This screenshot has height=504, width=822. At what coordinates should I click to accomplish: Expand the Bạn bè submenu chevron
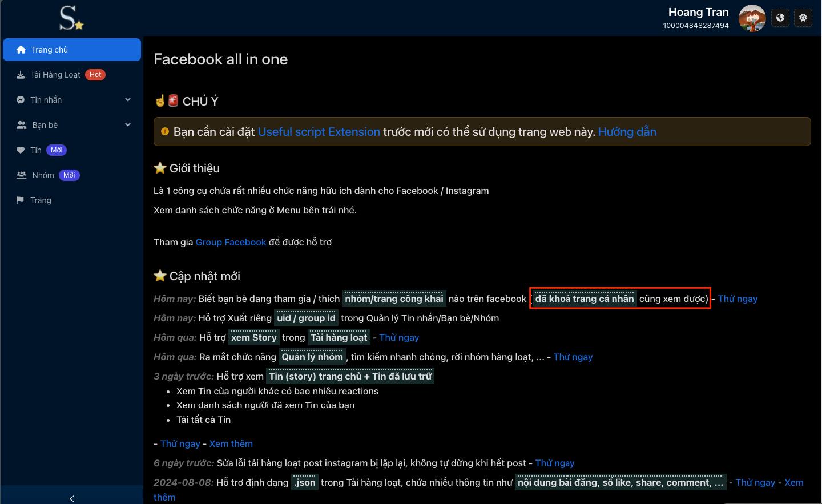128,125
